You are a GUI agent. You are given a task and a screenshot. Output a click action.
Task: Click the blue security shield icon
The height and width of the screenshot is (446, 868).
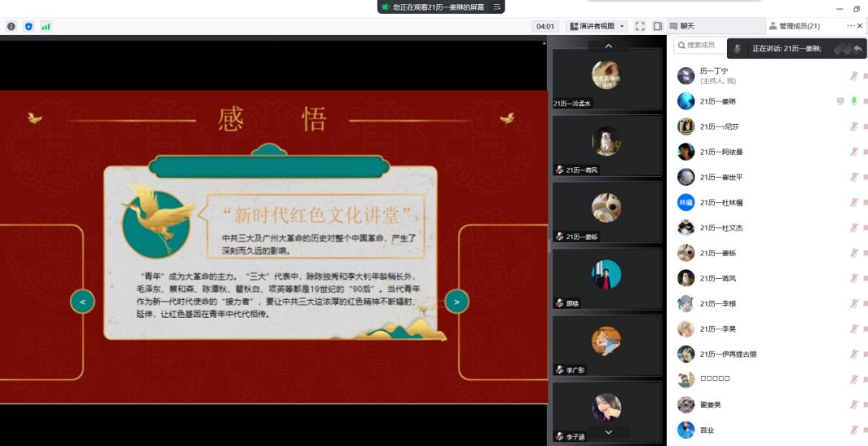(29, 26)
